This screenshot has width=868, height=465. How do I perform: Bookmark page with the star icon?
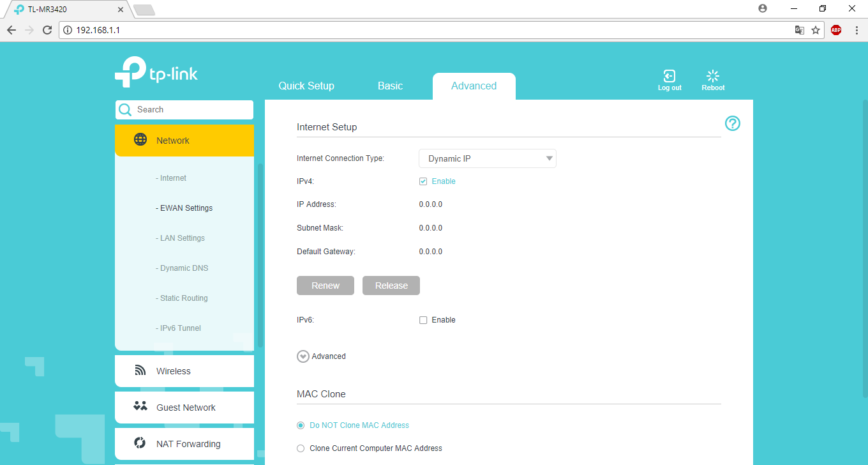click(x=816, y=30)
